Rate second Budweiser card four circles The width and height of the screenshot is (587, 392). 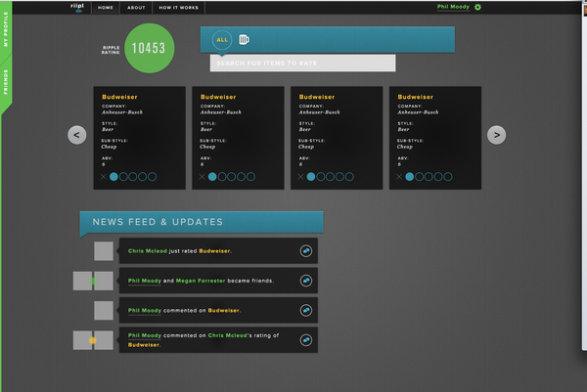pyautogui.click(x=241, y=177)
